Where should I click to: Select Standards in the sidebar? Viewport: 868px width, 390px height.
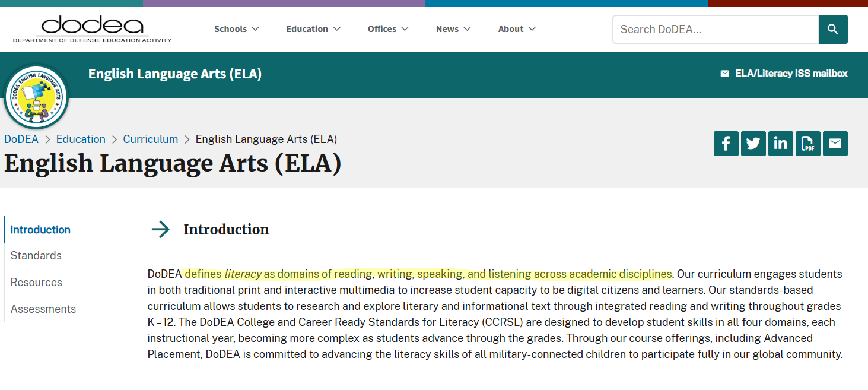pyautogui.click(x=36, y=255)
